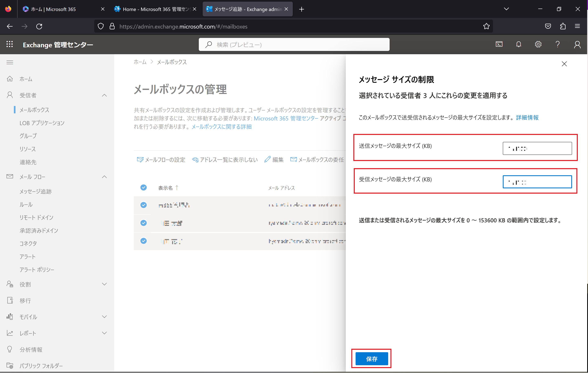Open the app launcher waffle icon
This screenshot has width=588, height=373.
pyautogui.click(x=10, y=44)
